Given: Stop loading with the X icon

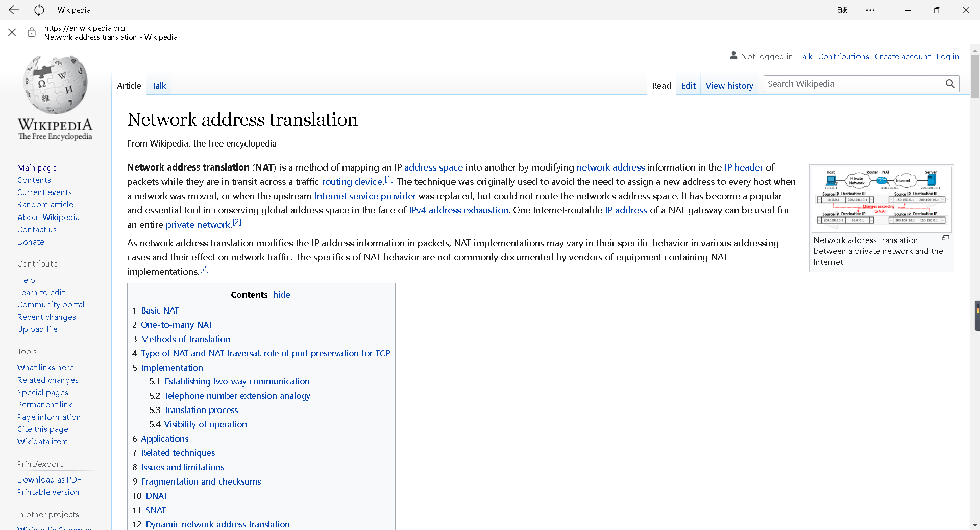Looking at the screenshot, I should coord(12,32).
